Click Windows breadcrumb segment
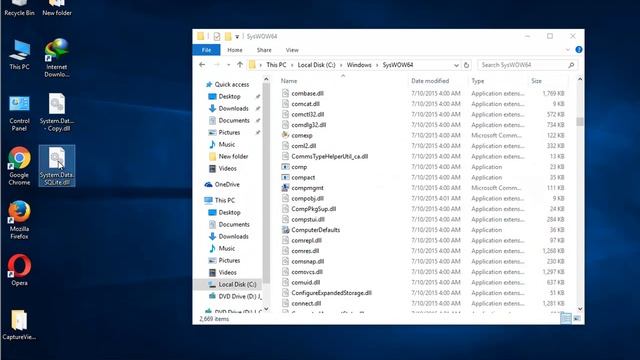Image resolution: width=640 pixels, height=360 pixels. pyautogui.click(x=359, y=65)
